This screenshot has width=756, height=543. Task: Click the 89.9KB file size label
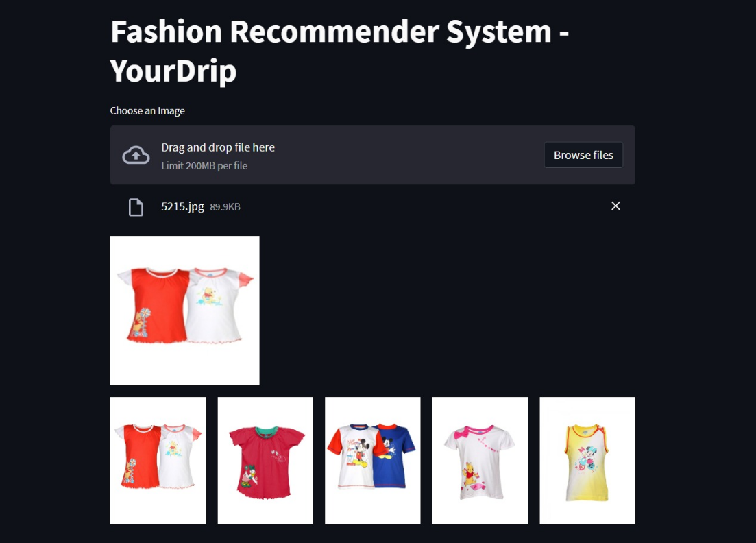[x=225, y=207]
